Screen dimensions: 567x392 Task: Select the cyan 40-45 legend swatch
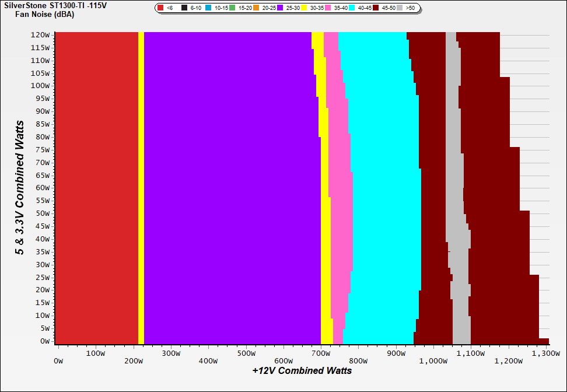pyautogui.click(x=352, y=8)
